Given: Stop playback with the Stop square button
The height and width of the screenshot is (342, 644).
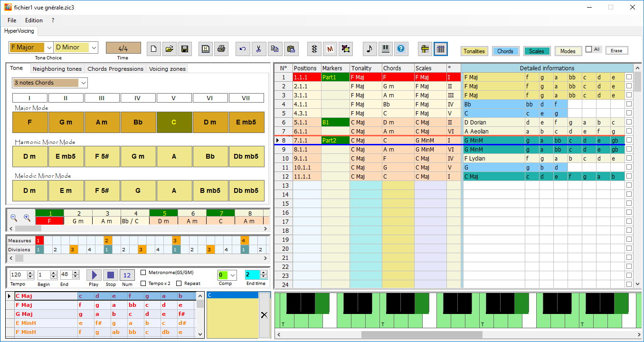Looking at the screenshot, I should pyautogui.click(x=111, y=275).
